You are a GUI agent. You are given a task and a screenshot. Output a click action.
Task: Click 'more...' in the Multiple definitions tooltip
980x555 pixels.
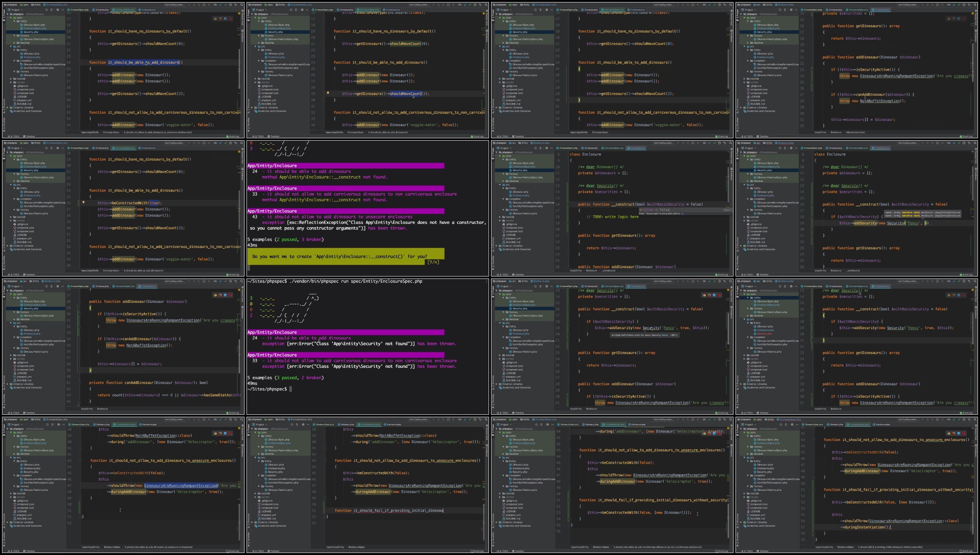click(x=665, y=335)
